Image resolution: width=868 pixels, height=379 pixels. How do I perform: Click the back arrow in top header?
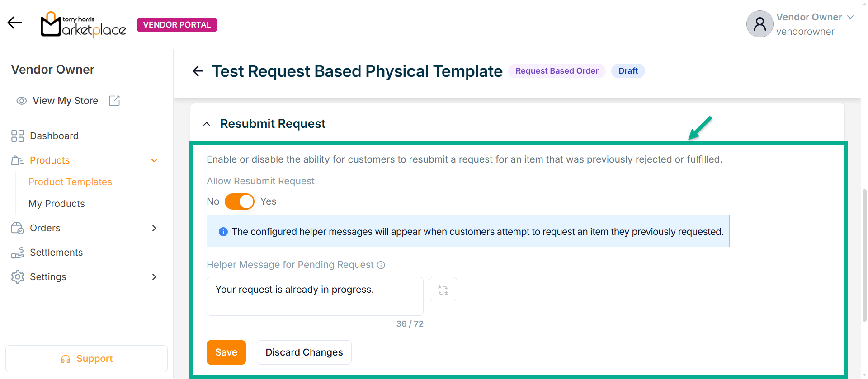click(x=14, y=23)
